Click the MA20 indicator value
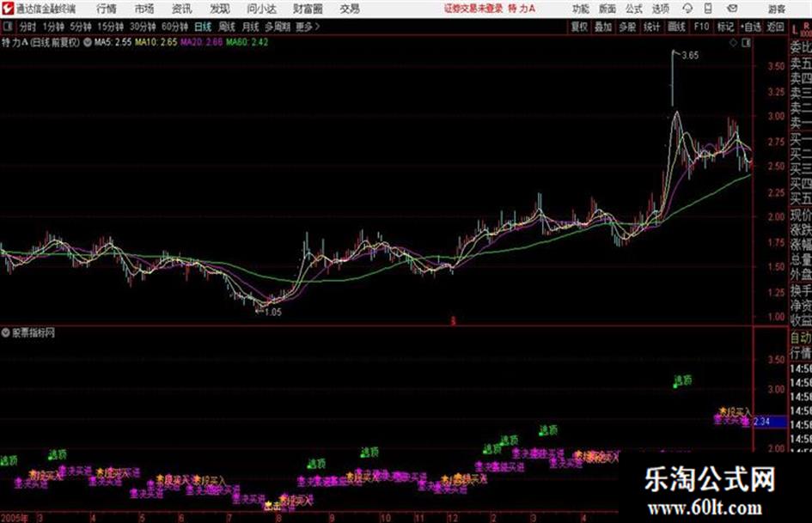The image size is (812, 523). click(x=201, y=42)
